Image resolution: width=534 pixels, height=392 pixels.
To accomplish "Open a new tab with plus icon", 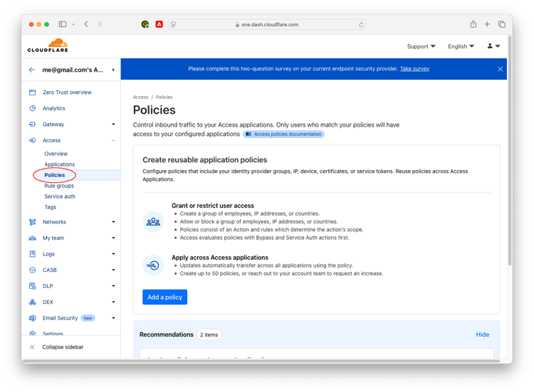I will click(x=487, y=24).
